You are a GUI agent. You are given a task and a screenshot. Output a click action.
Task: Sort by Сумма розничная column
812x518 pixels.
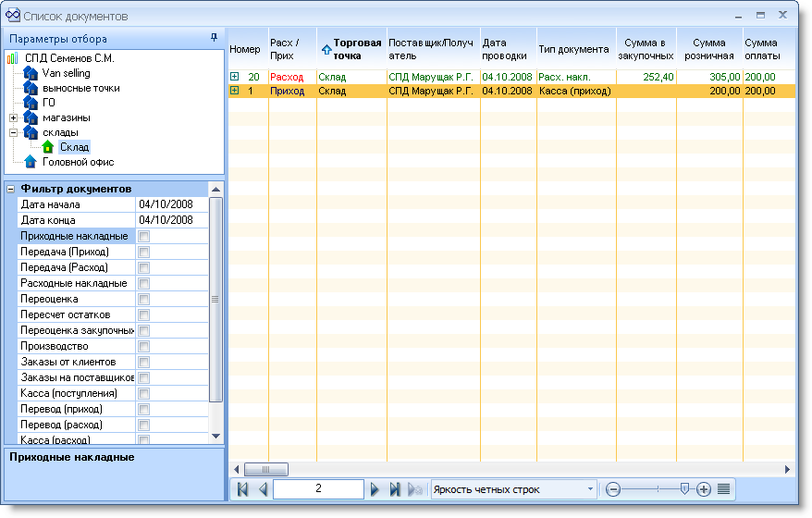pyautogui.click(x=709, y=49)
